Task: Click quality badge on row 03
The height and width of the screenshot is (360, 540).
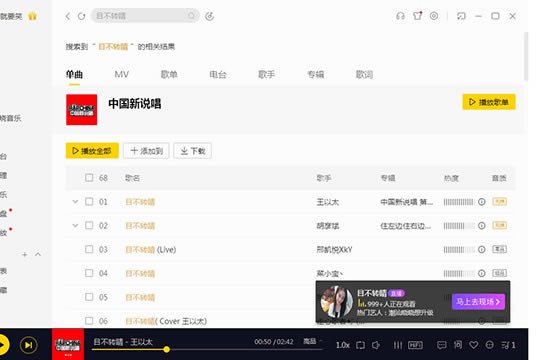Action: (499, 249)
